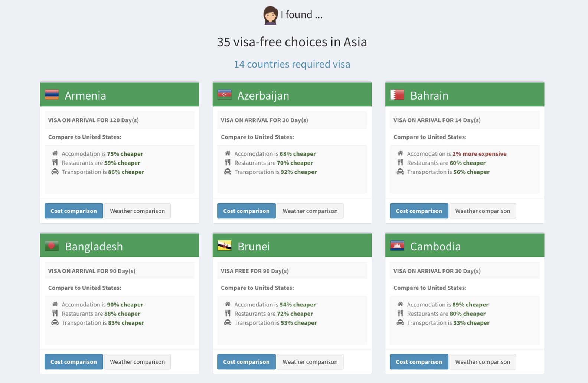Image resolution: width=588 pixels, height=383 pixels.
Task: Click the Brunei country title
Action: click(254, 246)
